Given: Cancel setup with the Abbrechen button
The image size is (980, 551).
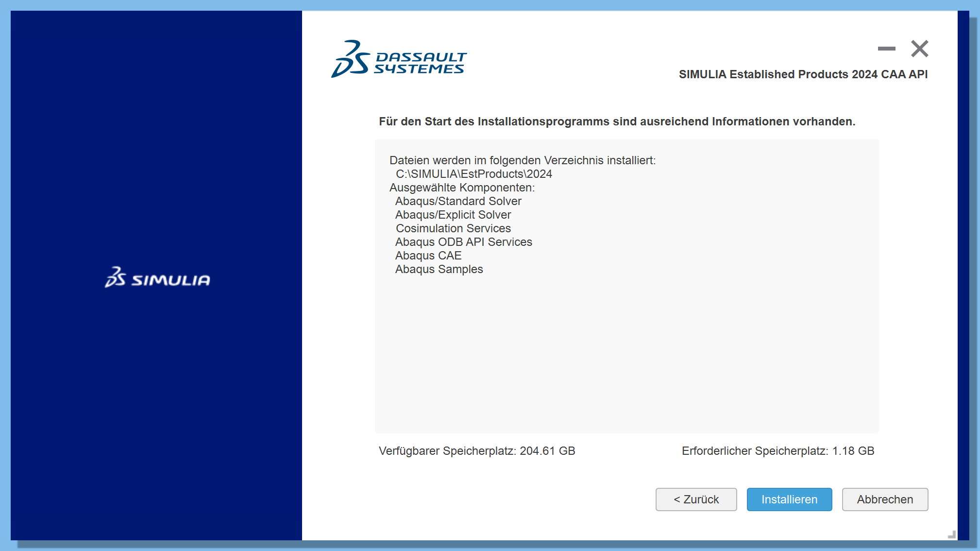Looking at the screenshot, I should point(885,499).
